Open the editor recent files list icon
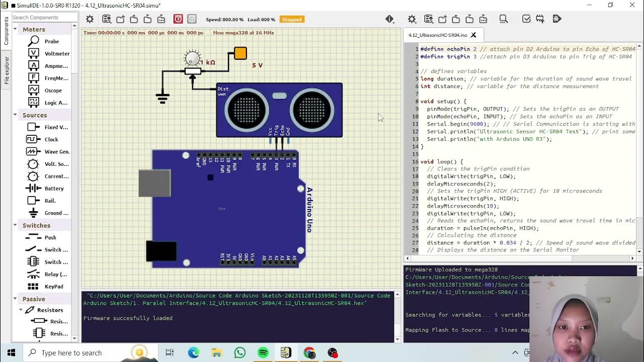This screenshot has width=644, height=362. 429,19
